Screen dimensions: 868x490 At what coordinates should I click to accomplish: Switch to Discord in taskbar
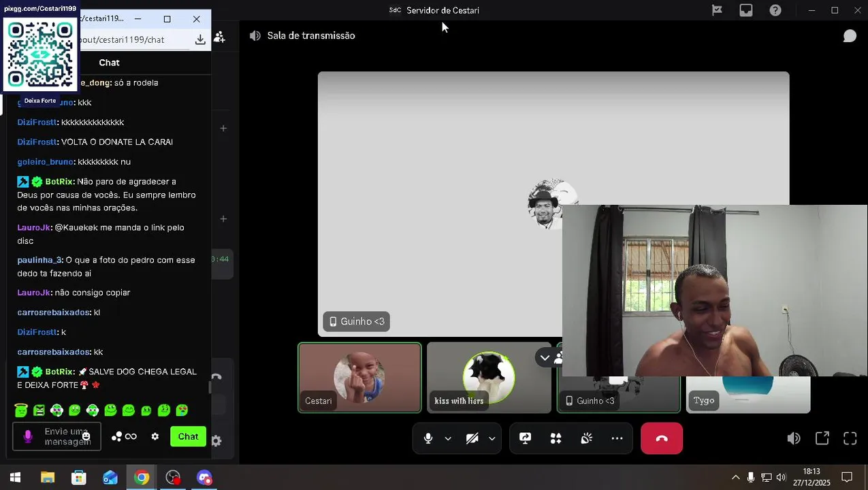tap(204, 478)
